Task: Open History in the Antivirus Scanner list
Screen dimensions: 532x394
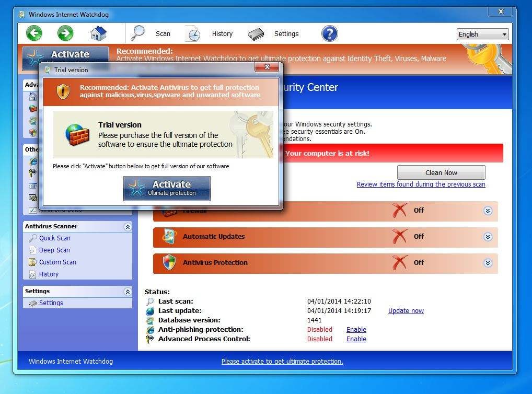Action: [x=49, y=274]
